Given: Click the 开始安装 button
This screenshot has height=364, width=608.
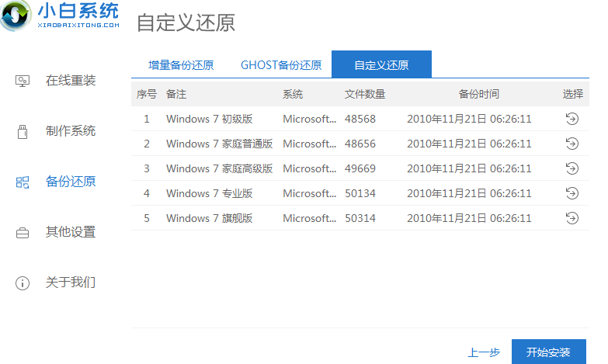Looking at the screenshot, I should [x=549, y=352].
